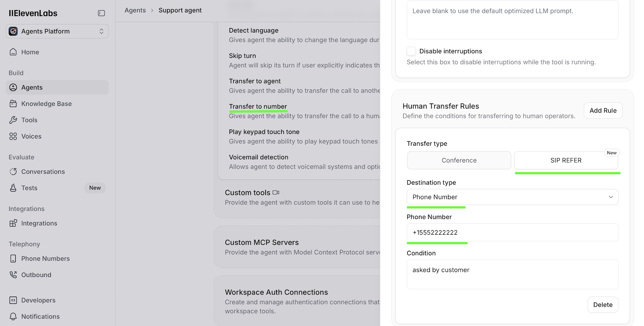Collapse sidebar using the panel toggle icon
This screenshot has height=326, width=644.
[101, 13]
